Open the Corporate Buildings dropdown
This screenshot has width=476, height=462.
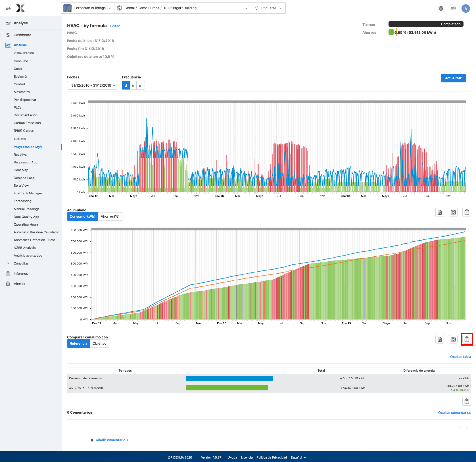click(x=88, y=8)
